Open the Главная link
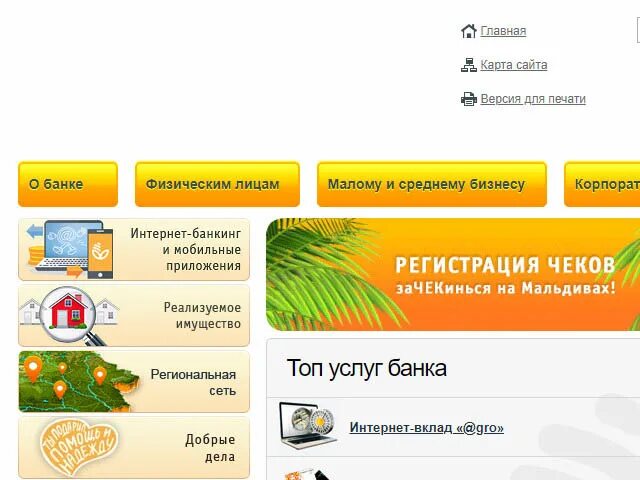 pos(503,31)
